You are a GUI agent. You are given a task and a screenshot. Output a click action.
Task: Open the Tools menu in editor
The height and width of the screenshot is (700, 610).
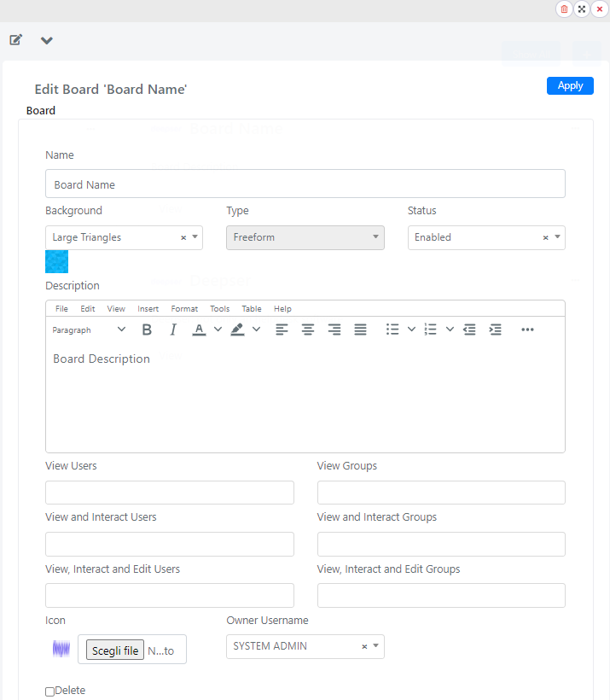219,309
